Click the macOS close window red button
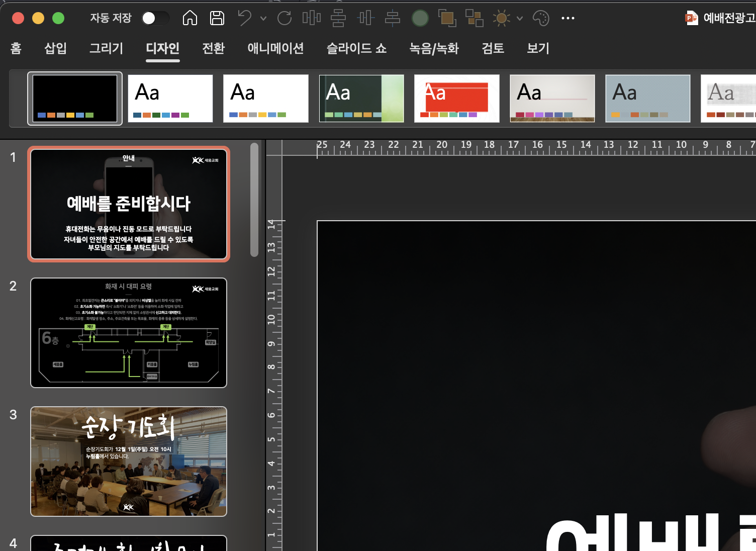This screenshot has width=756, height=551. (18, 18)
